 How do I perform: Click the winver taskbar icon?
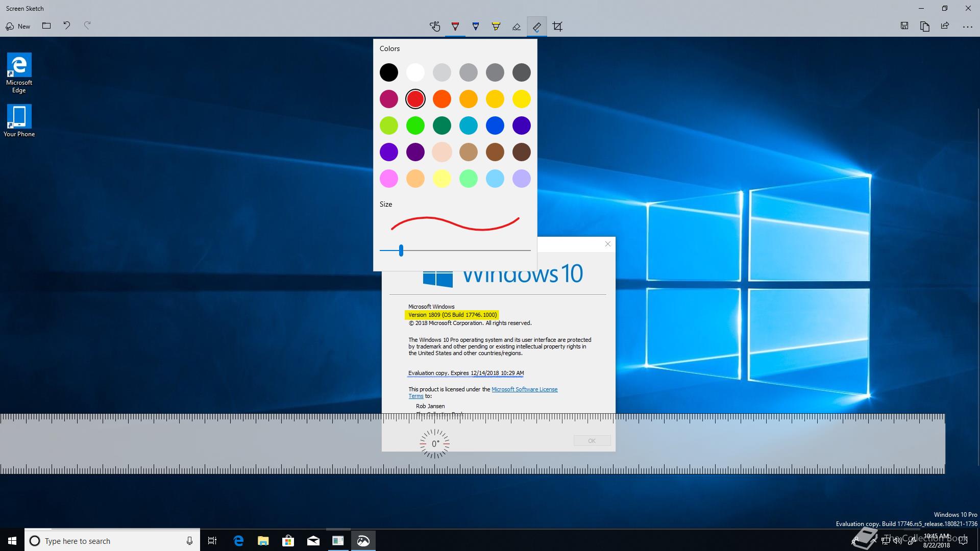[338, 541]
